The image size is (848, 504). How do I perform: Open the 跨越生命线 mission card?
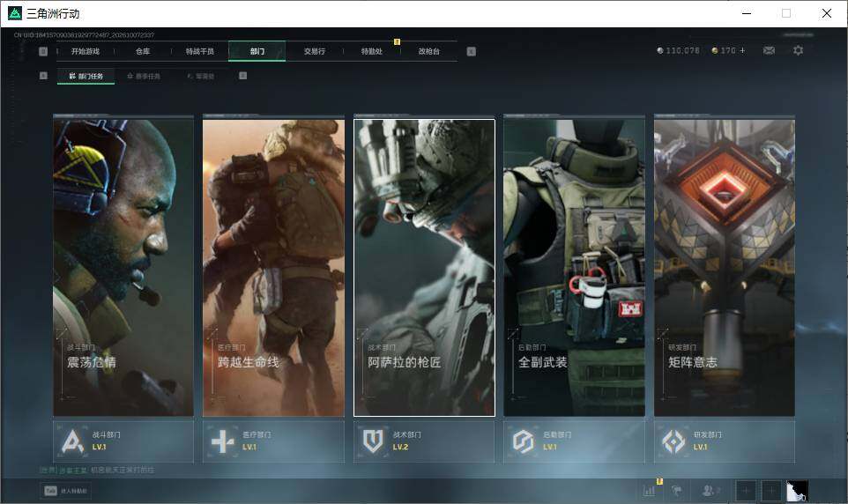click(x=273, y=268)
